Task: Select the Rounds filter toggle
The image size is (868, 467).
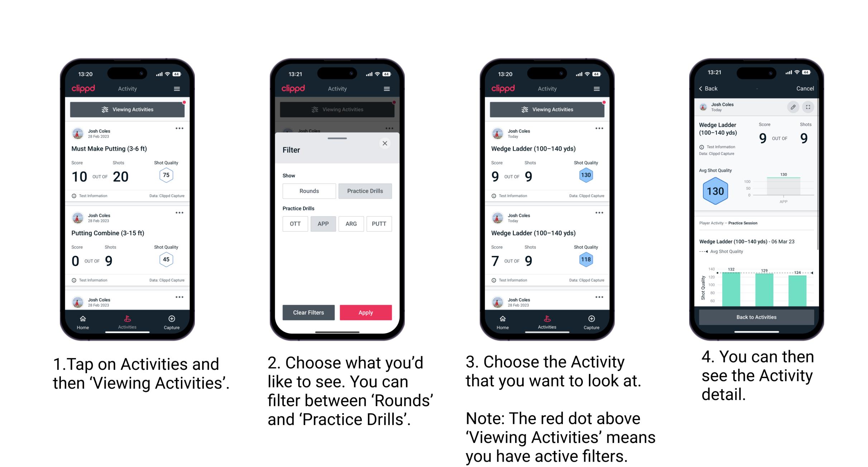Action: 309,190
